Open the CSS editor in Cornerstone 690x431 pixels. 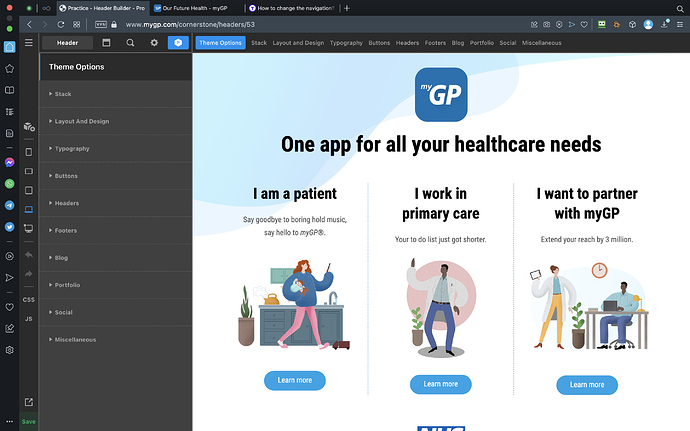click(x=29, y=299)
